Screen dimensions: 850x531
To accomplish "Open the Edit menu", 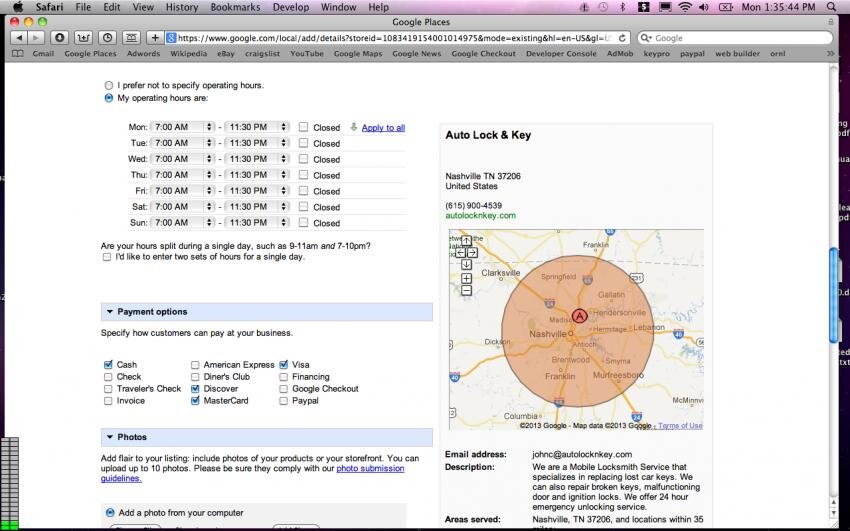I will [x=112, y=7].
